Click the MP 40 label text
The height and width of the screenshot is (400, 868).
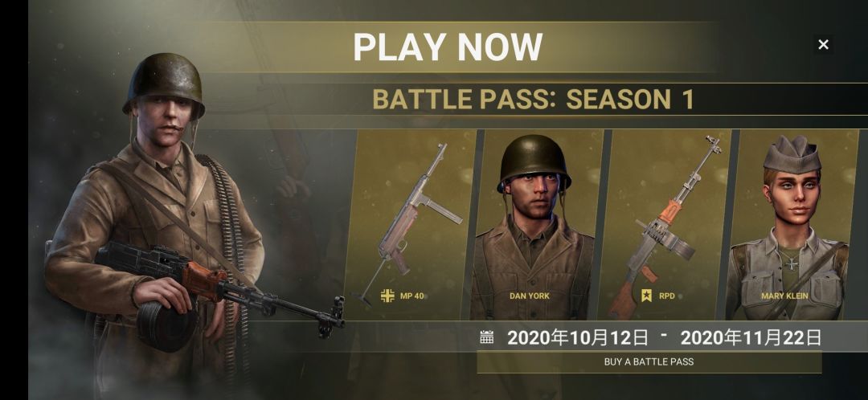tap(411, 296)
